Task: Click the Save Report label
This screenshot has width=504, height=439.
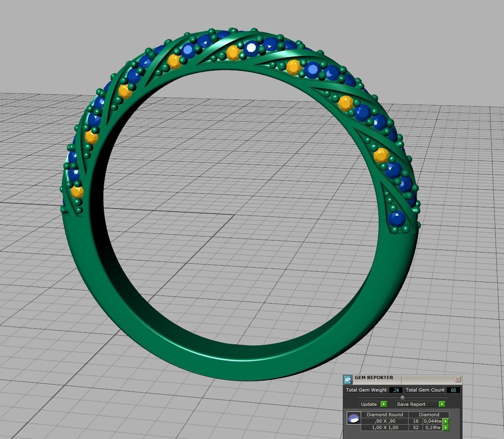Action: pyautogui.click(x=411, y=404)
